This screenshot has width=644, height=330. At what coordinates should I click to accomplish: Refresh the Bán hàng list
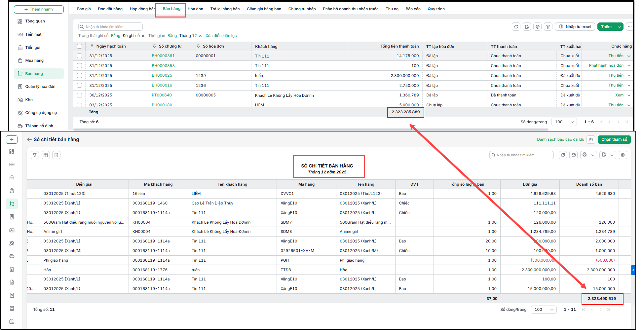pyautogui.click(x=516, y=27)
